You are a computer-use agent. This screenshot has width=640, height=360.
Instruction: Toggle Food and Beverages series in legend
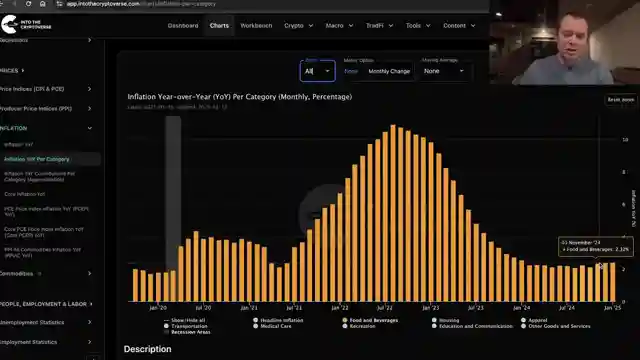click(x=371, y=320)
